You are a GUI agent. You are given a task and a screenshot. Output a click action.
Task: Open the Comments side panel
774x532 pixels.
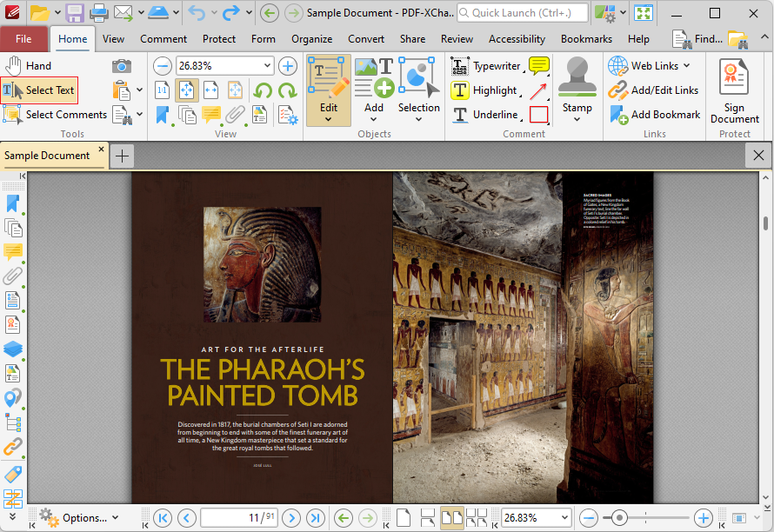(x=12, y=252)
